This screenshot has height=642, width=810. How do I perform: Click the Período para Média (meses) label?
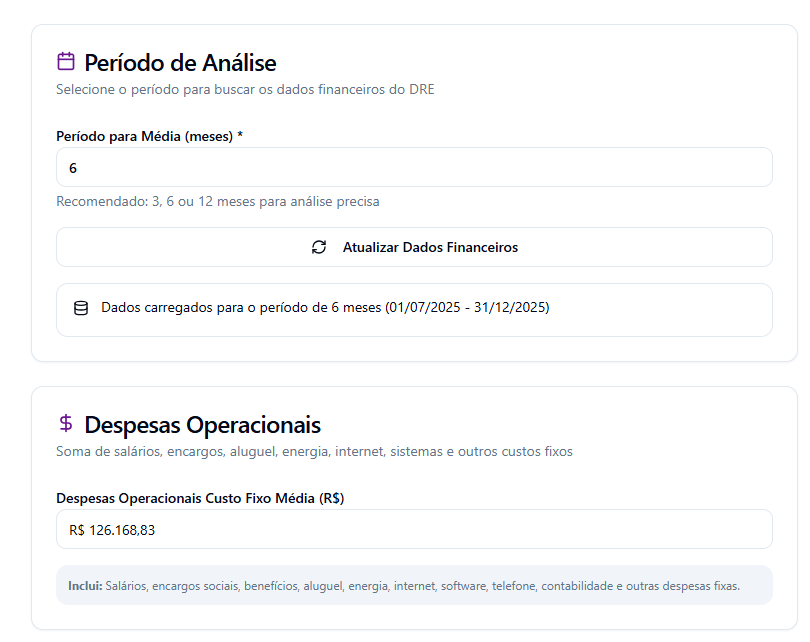click(149, 136)
